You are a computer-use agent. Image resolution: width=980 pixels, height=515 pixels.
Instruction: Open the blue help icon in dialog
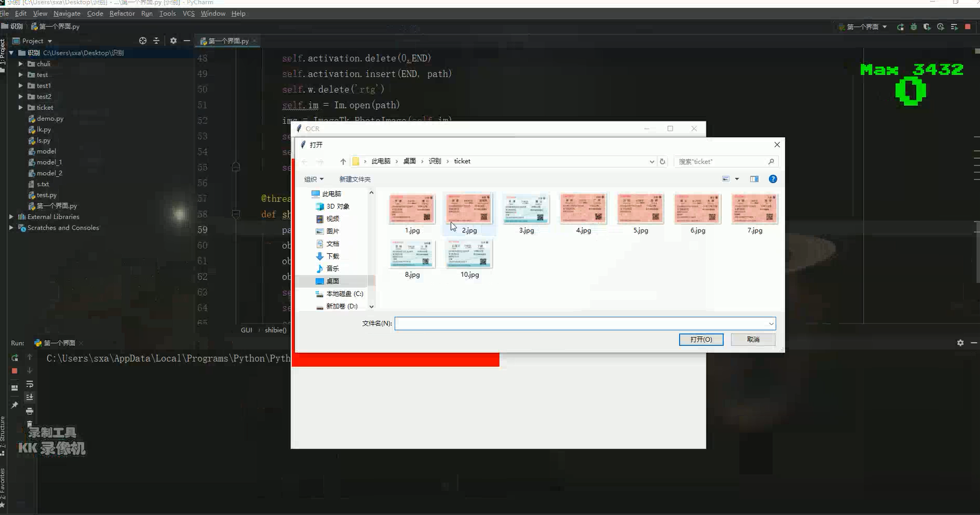point(773,179)
